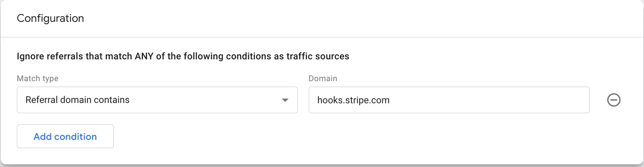Delete the referral condition row with circle-minus icon
Viewport: 644px width, 167px height.
614,100
